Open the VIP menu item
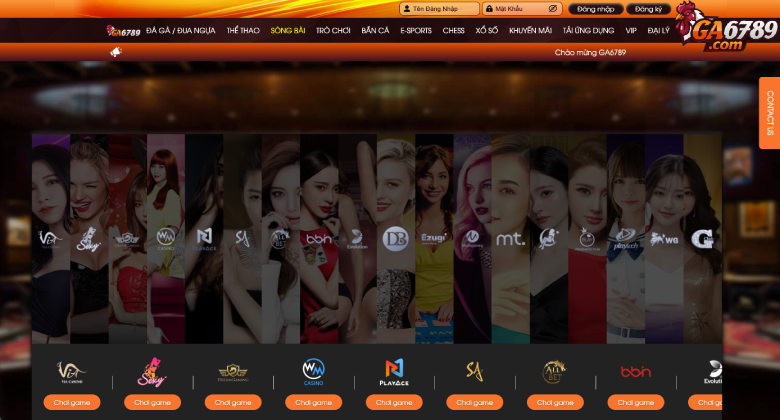 coord(631,30)
